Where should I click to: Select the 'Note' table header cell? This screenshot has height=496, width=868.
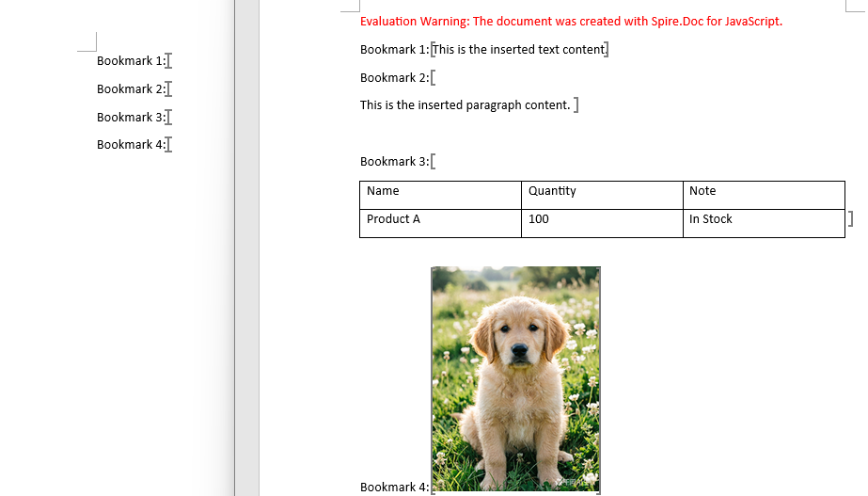(764, 195)
